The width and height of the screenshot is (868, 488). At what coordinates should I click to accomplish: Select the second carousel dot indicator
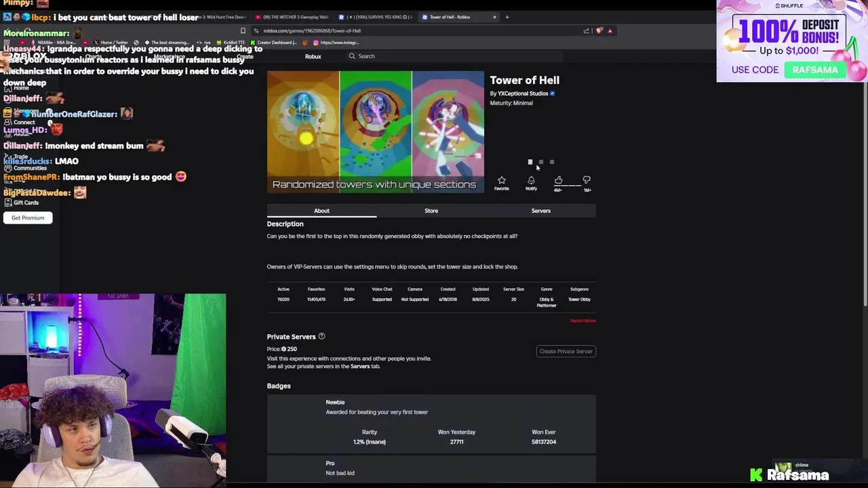pyautogui.click(x=541, y=162)
